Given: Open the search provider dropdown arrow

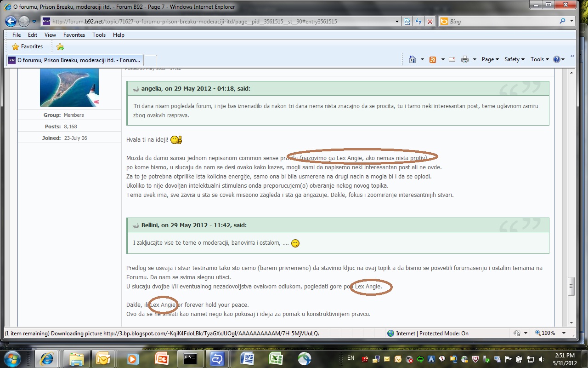Looking at the screenshot, I should coord(571,21).
